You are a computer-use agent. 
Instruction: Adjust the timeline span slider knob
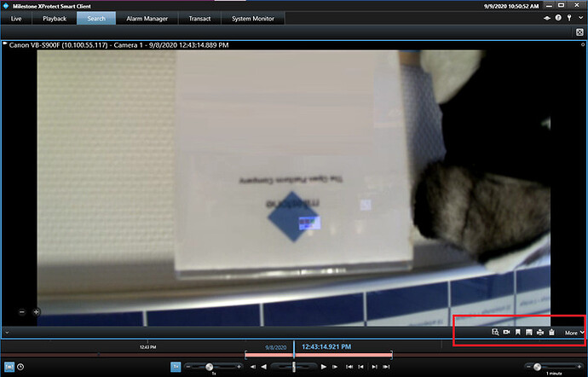coord(537,367)
